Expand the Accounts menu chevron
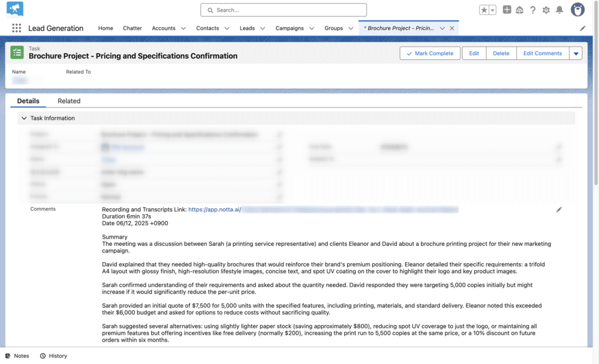599x364 pixels. coord(183,28)
